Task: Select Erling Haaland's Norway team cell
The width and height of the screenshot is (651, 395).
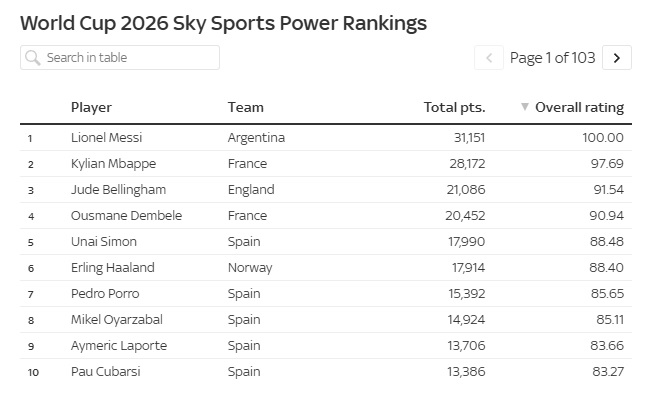Action: [250, 268]
